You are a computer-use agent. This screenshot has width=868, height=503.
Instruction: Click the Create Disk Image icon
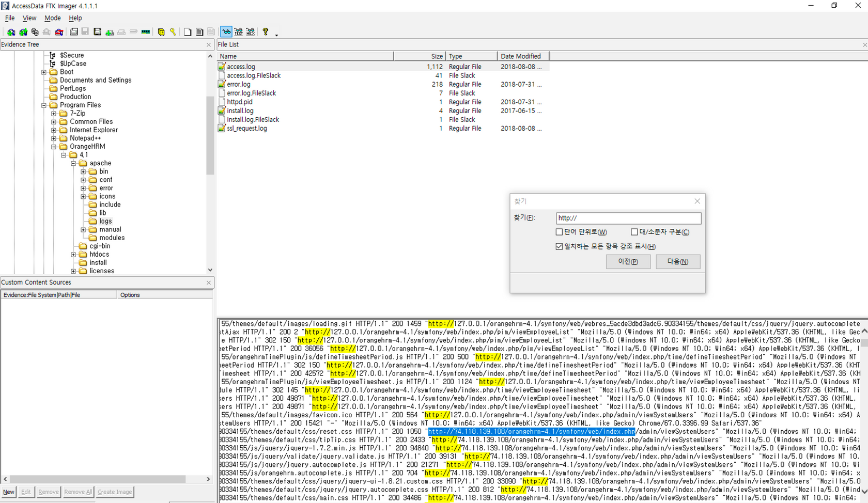[x=74, y=32]
